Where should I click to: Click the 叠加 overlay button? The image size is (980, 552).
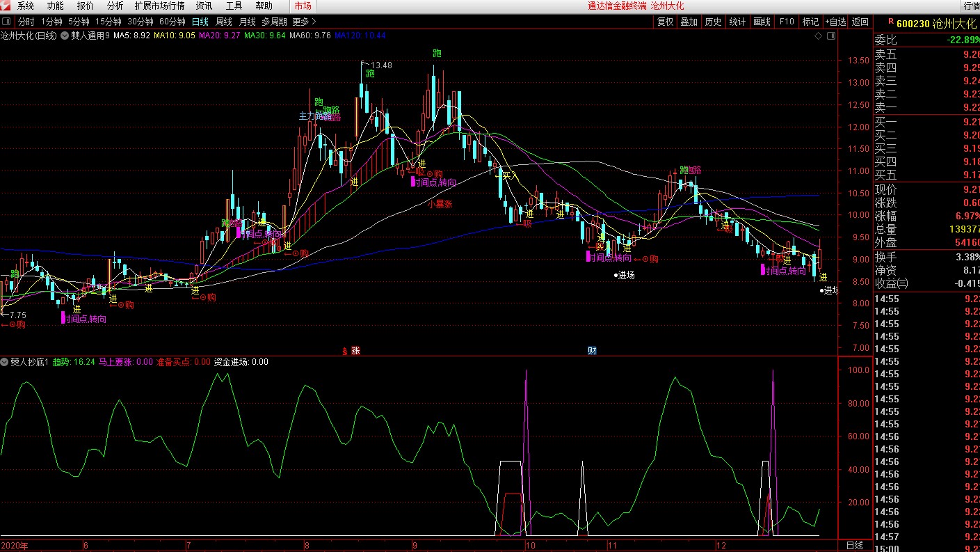(689, 22)
